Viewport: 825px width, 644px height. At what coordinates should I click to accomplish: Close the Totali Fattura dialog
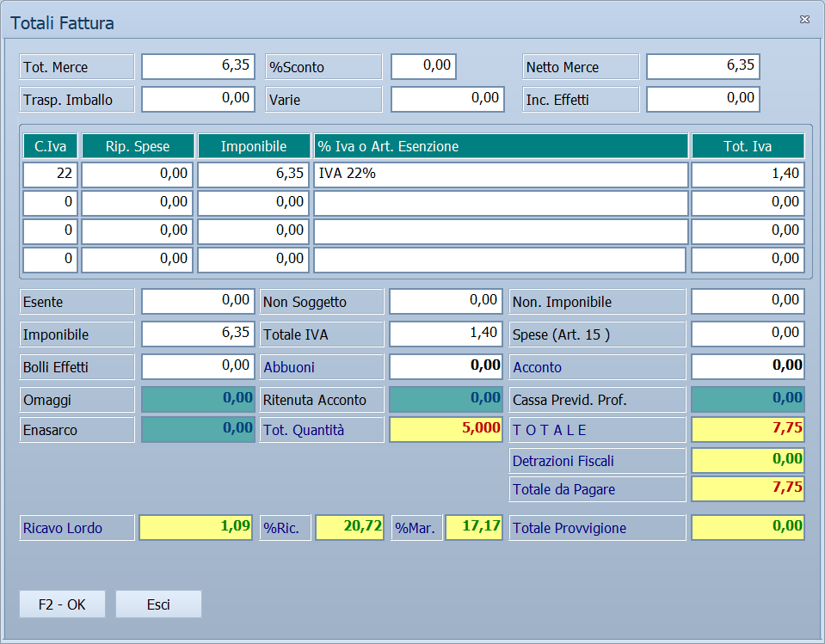(x=804, y=20)
